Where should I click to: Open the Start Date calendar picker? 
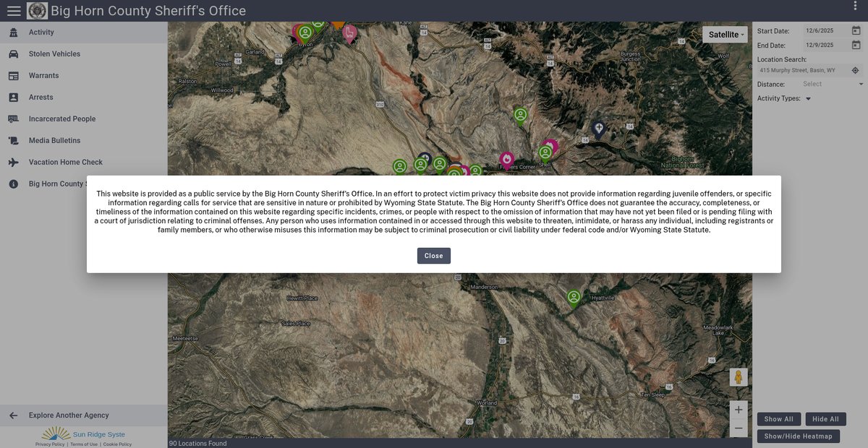[856, 31]
